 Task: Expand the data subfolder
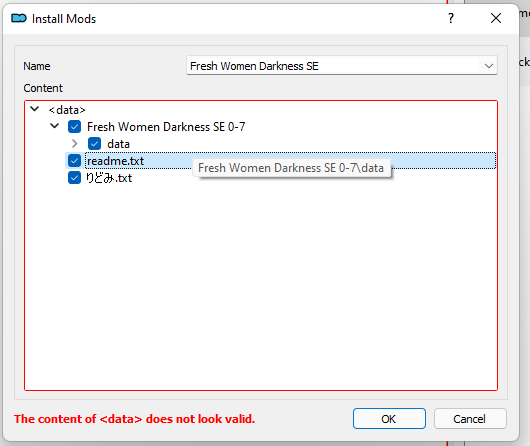coord(74,144)
